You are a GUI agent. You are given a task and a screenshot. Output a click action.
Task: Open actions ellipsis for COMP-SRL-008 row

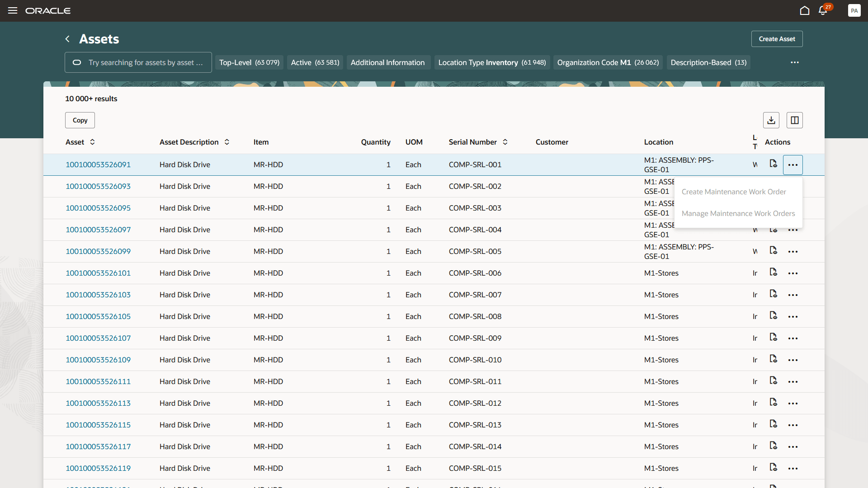click(x=793, y=317)
